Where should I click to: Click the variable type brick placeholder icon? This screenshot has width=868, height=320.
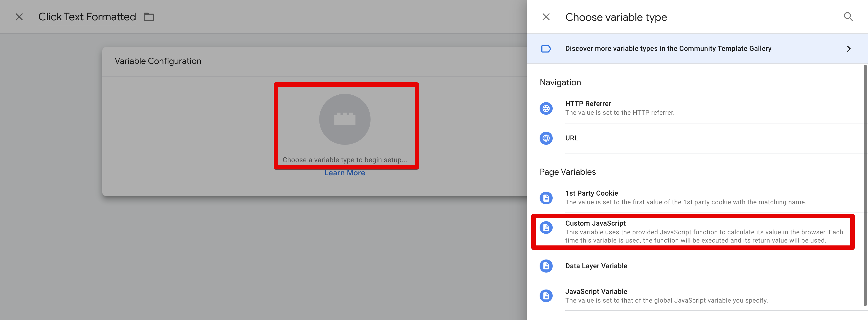(x=345, y=119)
